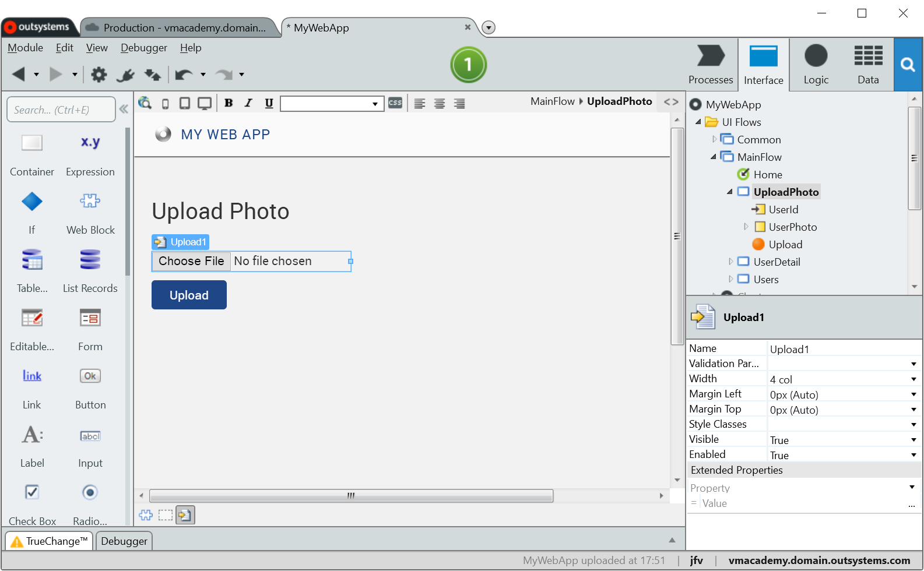Toggle italic text formatting
The image size is (924, 571).
click(x=248, y=103)
